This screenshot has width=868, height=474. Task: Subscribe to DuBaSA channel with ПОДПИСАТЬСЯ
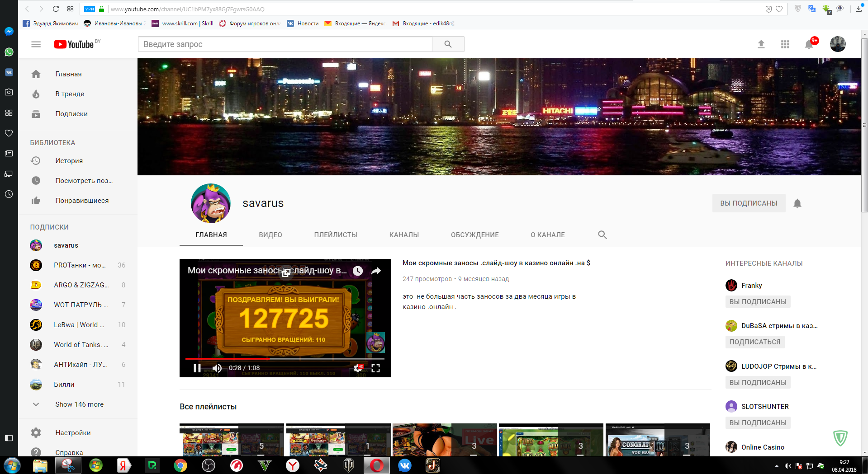[754, 342]
